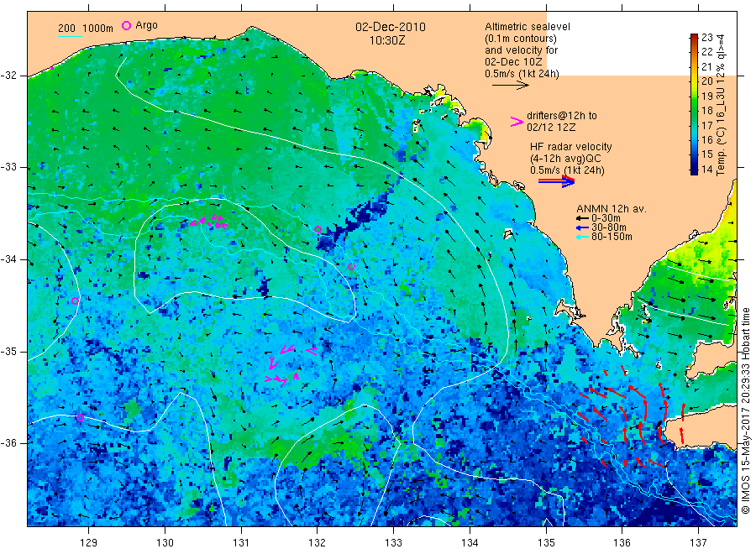Screen dimensions: 756x554
Task: Click the 'Altimetric sealevel' legend text
Action: [x=528, y=27]
